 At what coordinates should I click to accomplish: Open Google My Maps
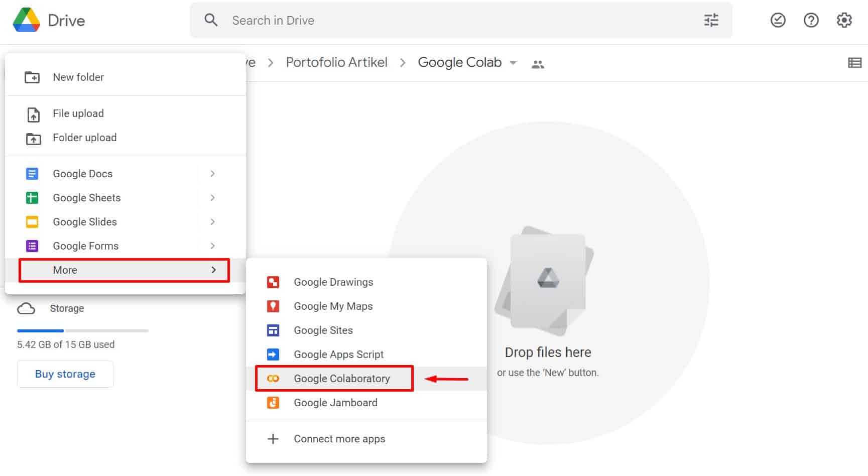333,306
